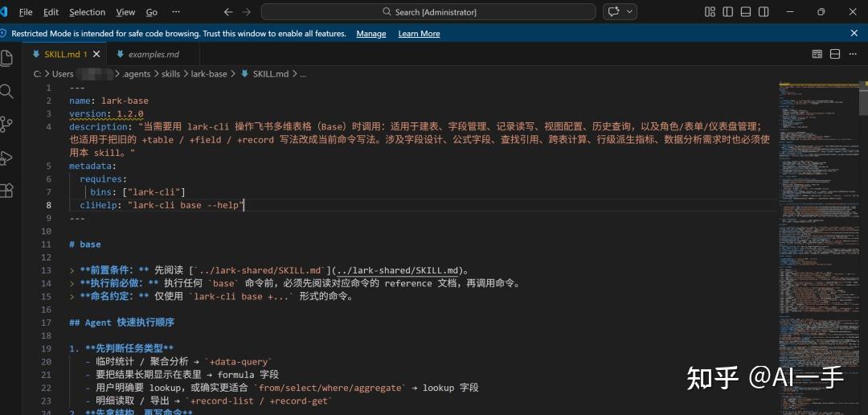
Task: Select the .agents breadcrumb segment
Action: 136,74
